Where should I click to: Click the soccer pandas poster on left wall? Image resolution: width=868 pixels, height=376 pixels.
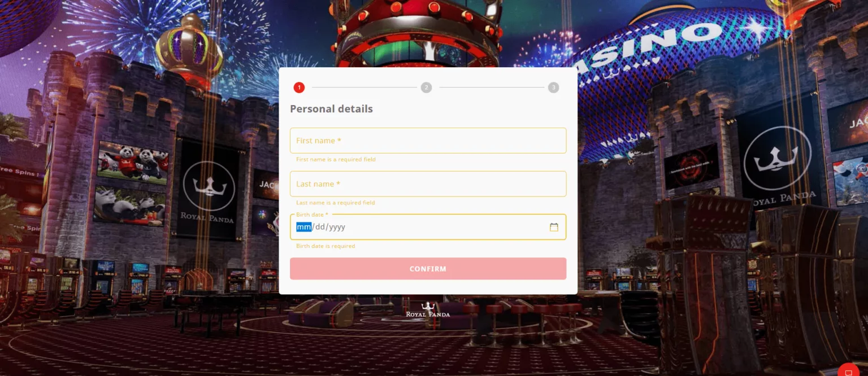tap(133, 163)
